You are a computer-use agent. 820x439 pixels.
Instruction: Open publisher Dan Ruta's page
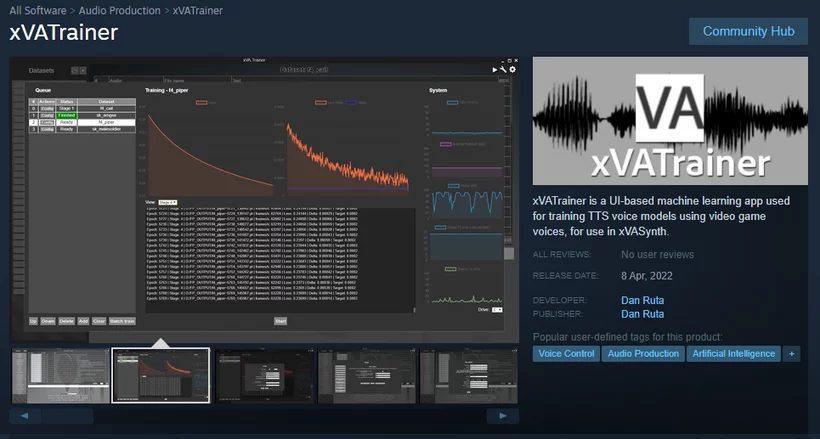tap(642, 314)
